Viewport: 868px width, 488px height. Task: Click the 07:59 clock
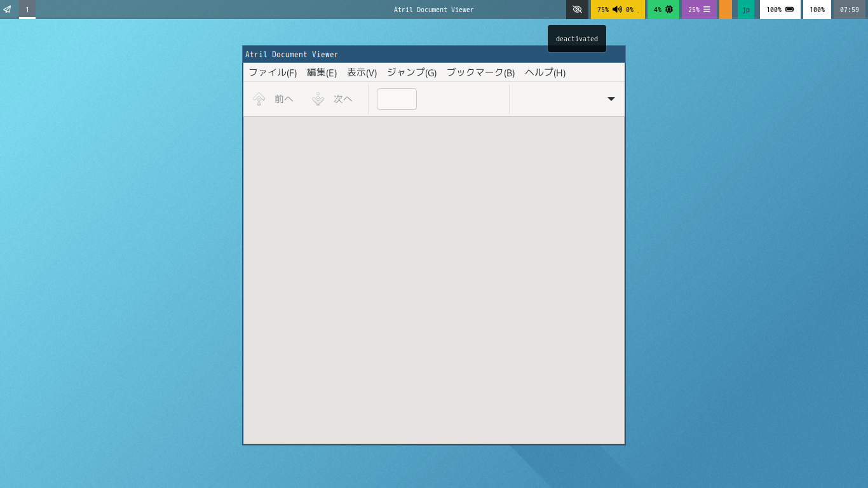click(850, 10)
